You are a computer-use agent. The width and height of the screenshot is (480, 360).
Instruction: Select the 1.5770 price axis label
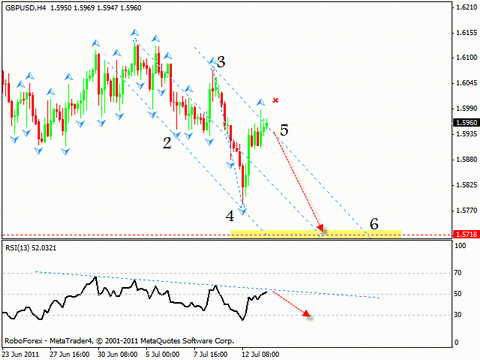coord(467,210)
